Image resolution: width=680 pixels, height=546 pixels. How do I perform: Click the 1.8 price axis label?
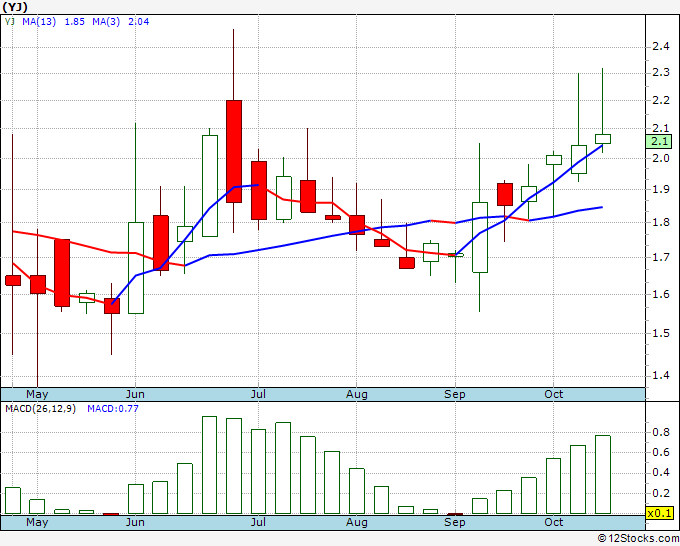tap(661, 222)
